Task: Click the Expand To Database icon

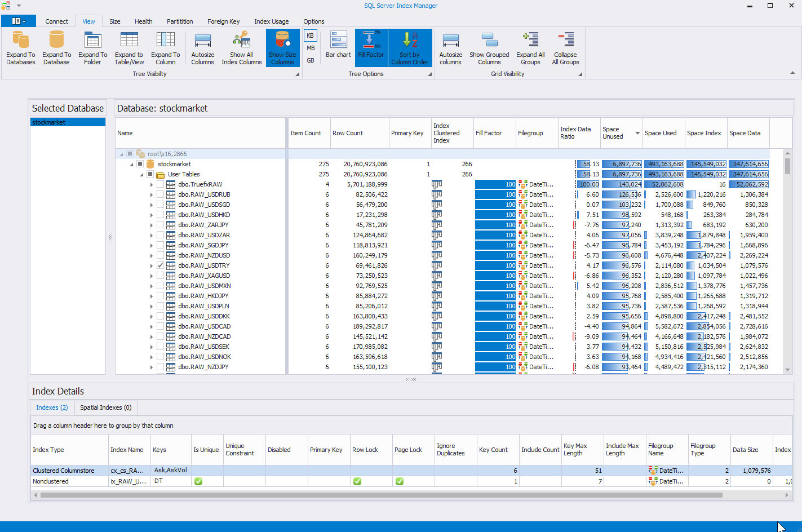Action: pyautogui.click(x=56, y=40)
